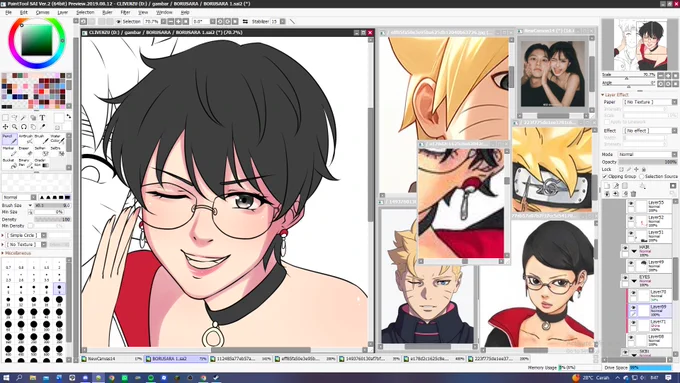This screenshot has height=383, width=680.
Task: Collapse the HAIR layer folder
Action: pos(634,251)
